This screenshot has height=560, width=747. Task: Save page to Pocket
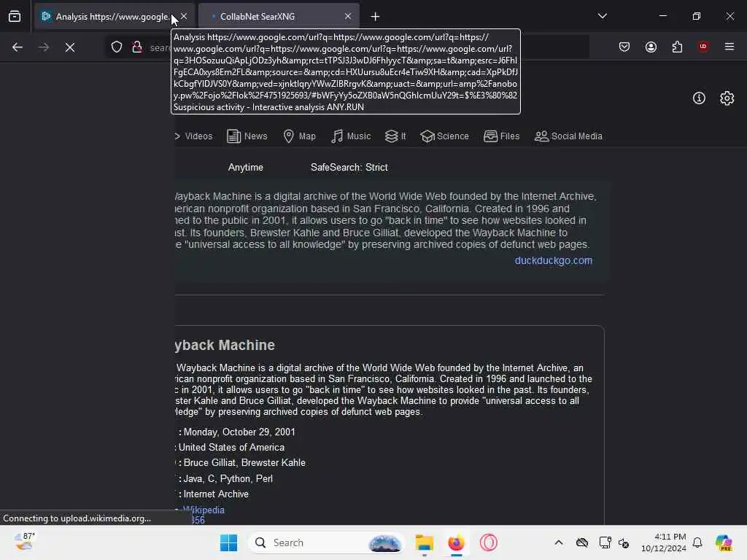coord(624,47)
